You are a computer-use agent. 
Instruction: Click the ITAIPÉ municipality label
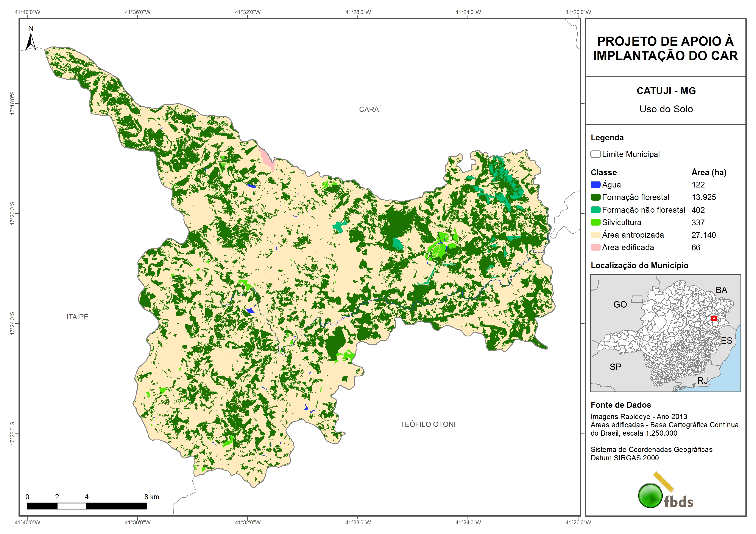pos(77,317)
